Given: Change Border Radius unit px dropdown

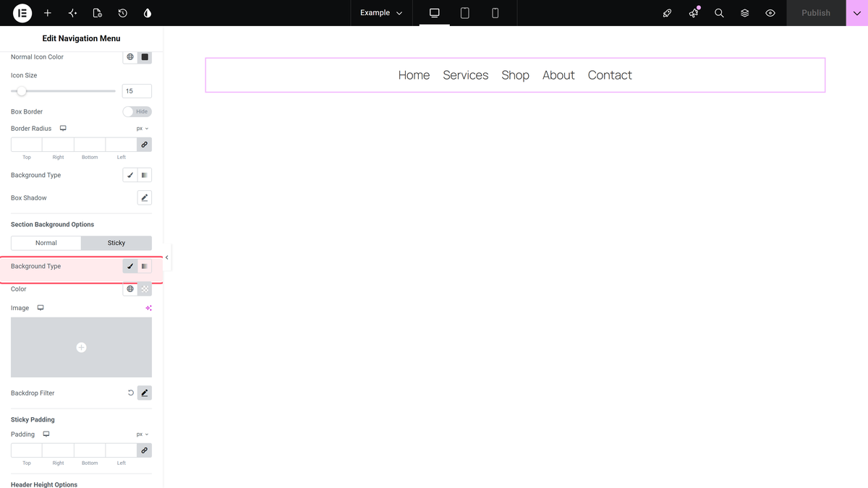Looking at the screenshot, I should click(142, 129).
